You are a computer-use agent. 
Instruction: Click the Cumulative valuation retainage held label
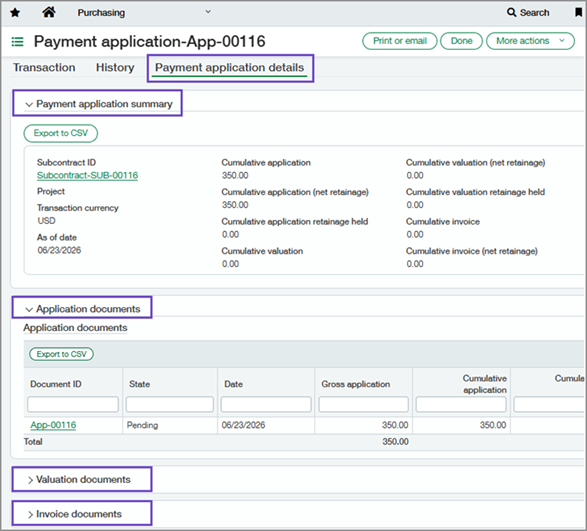(x=475, y=192)
